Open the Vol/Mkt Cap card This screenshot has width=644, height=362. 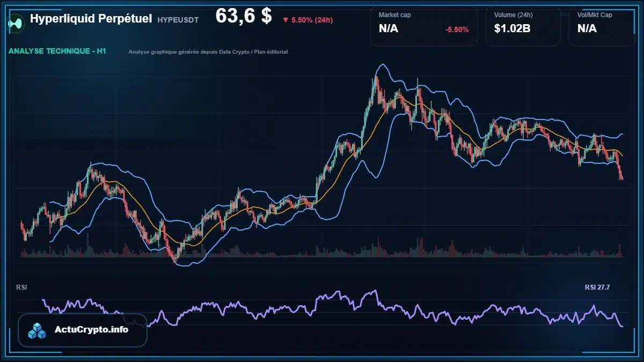pyautogui.click(x=602, y=27)
